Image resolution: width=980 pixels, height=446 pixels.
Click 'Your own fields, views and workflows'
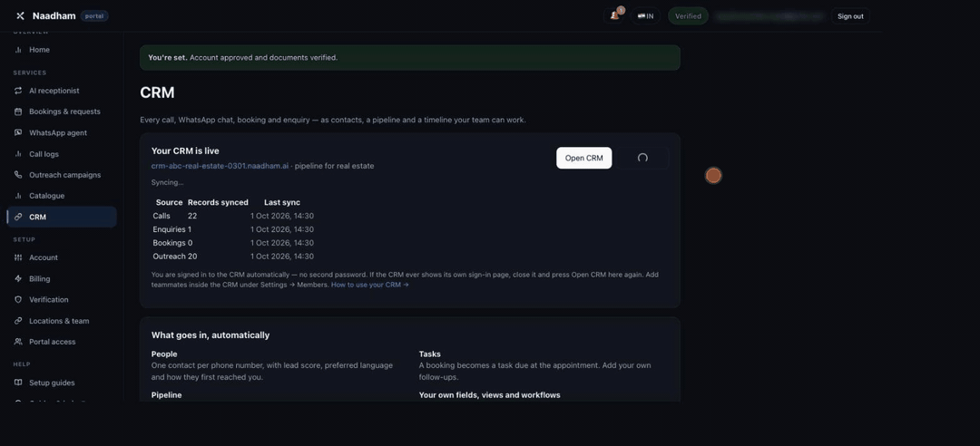click(x=489, y=395)
